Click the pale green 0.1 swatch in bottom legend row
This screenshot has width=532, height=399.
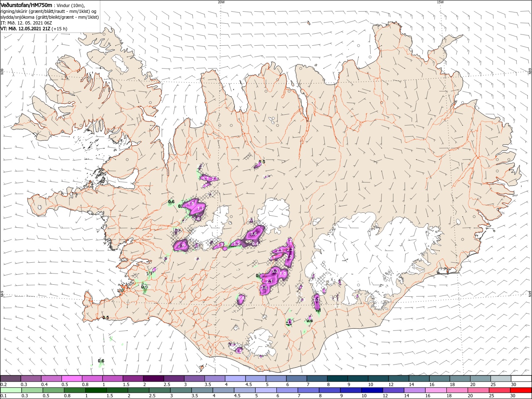10,390
